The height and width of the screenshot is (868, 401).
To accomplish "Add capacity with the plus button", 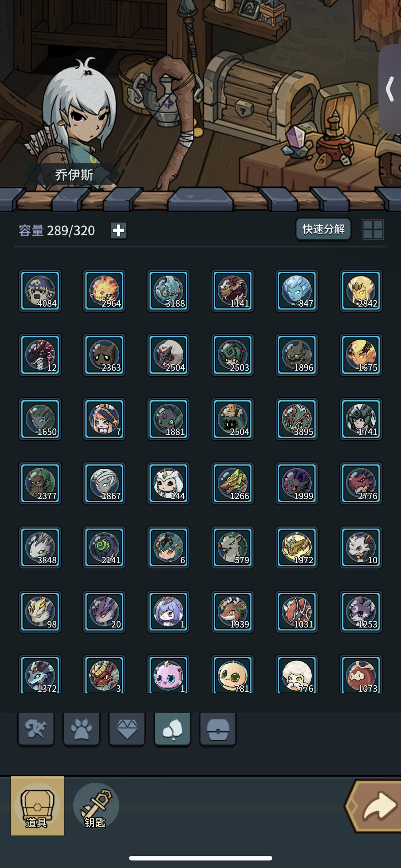I will click(118, 230).
